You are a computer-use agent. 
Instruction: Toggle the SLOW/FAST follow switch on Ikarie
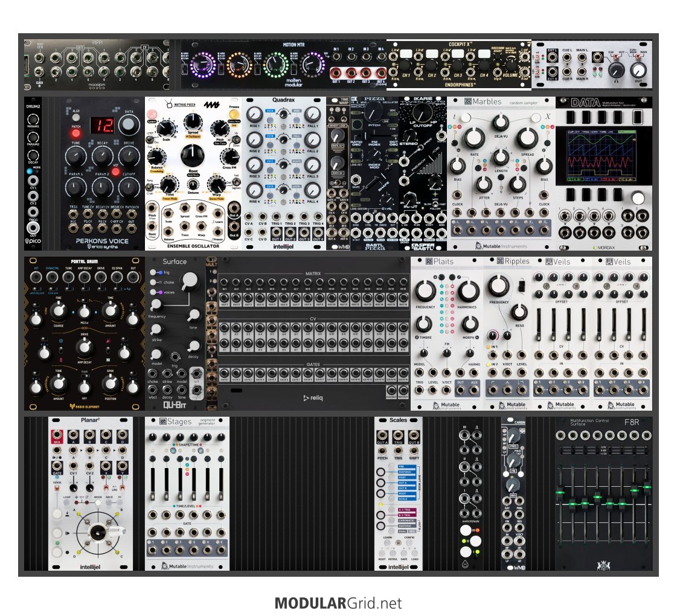coord(435,204)
